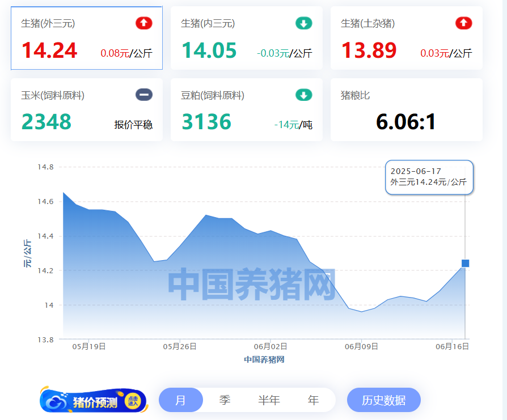The width and height of the screenshot is (507, 420).
Task: Click 06月09日 axis label
Action: pos(361,347)
